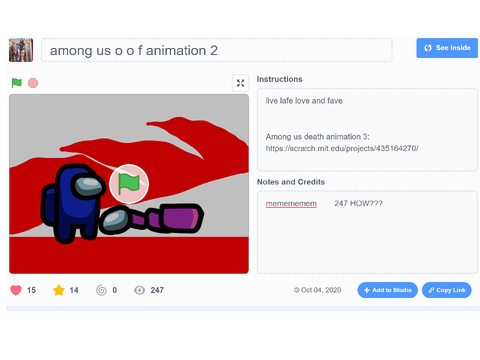Edit the project title field
Viewport: 480px width, 360px height.
coord(217,50)
